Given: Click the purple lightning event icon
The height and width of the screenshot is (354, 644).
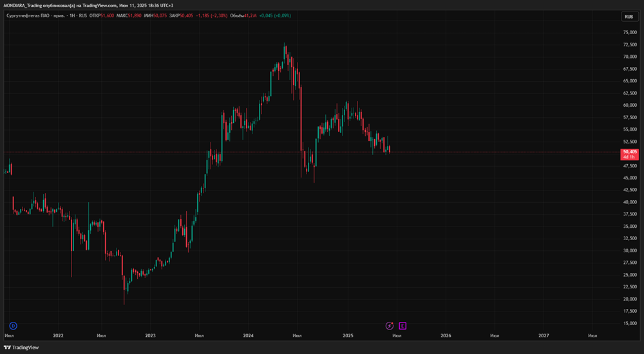Looking at the screenshot, I should (x=390, y=326).
